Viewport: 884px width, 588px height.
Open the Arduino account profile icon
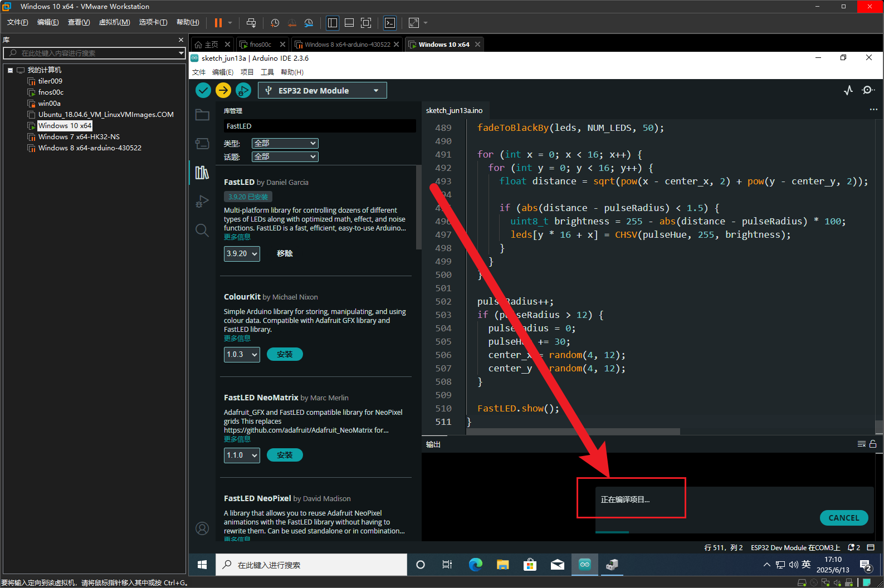coord(202,528)
